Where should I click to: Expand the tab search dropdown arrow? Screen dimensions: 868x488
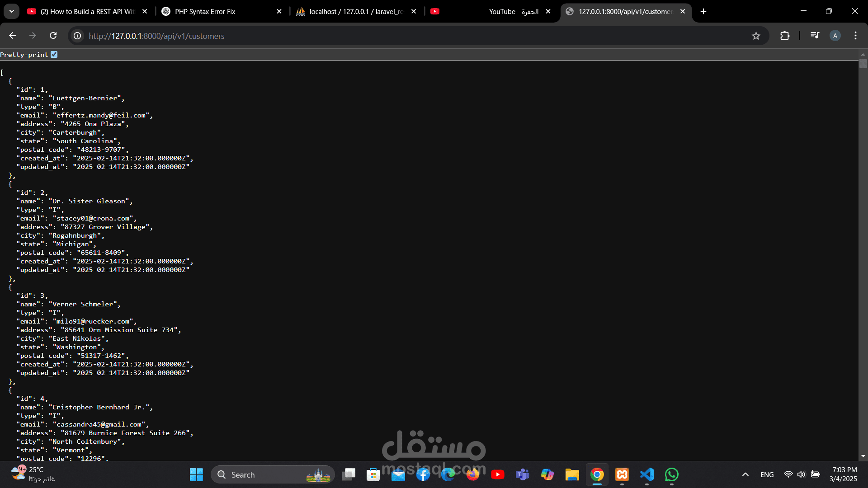(12, 11)
